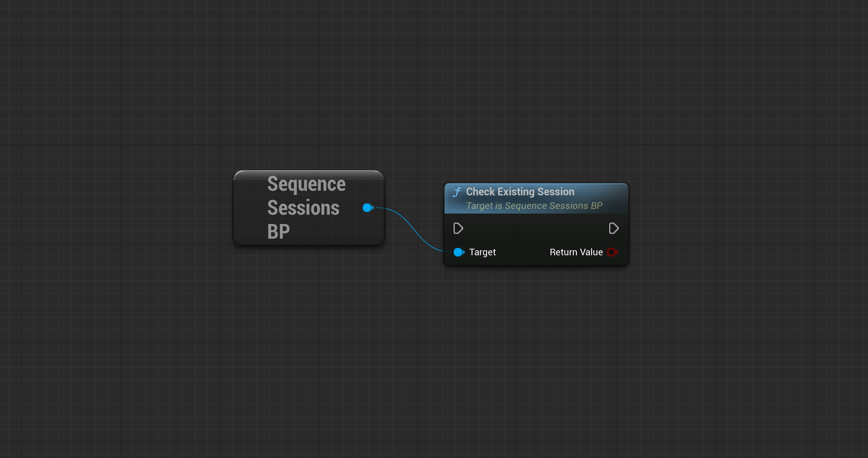
Task: Click the blue Target input pin
Action: tap(459, 252)
